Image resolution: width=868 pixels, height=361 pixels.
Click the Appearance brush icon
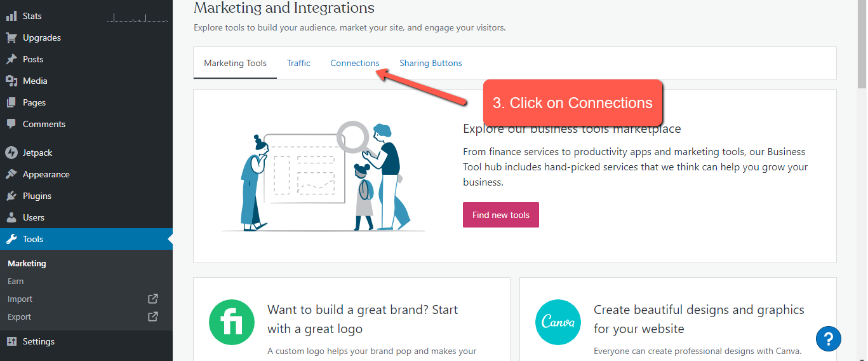click(x=11, y=174)
